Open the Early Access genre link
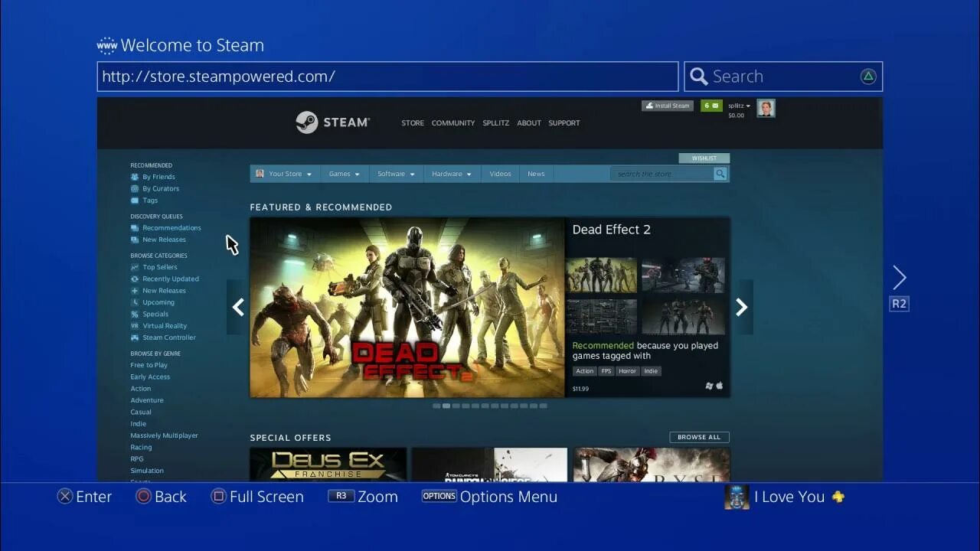Screen dimensions: 980x551 click(x=150, y=377)
